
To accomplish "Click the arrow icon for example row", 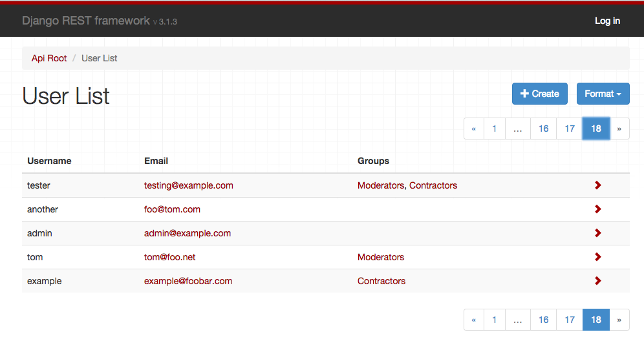I will tap(597, 281).
